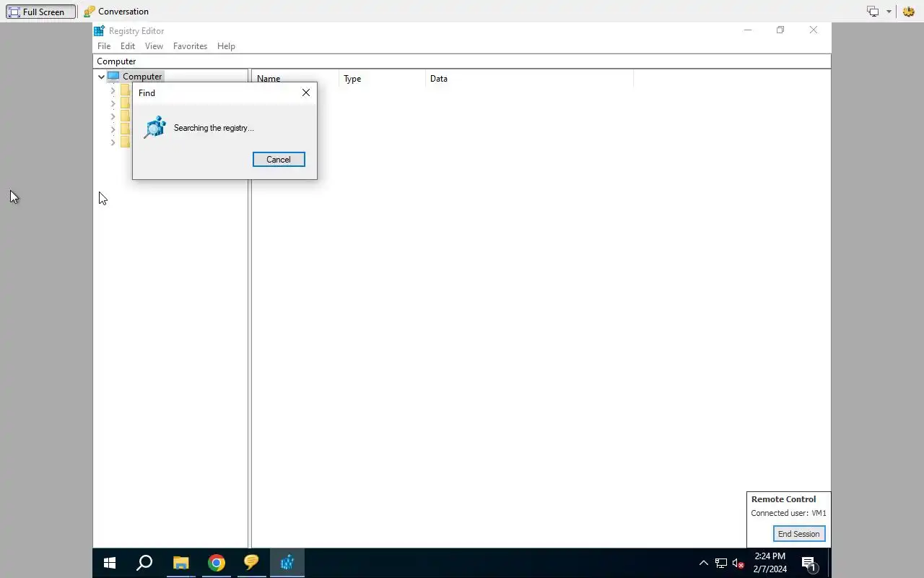Sort by the Data column header
Viewport: 924px width, 578px height.
pyautogui.click(x=529, y=79)
